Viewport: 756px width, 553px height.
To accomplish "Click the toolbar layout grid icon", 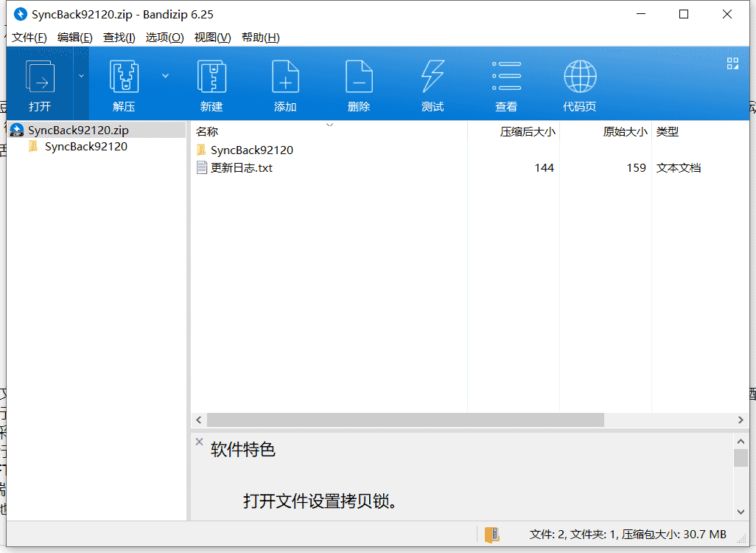I will pos(732,63).
